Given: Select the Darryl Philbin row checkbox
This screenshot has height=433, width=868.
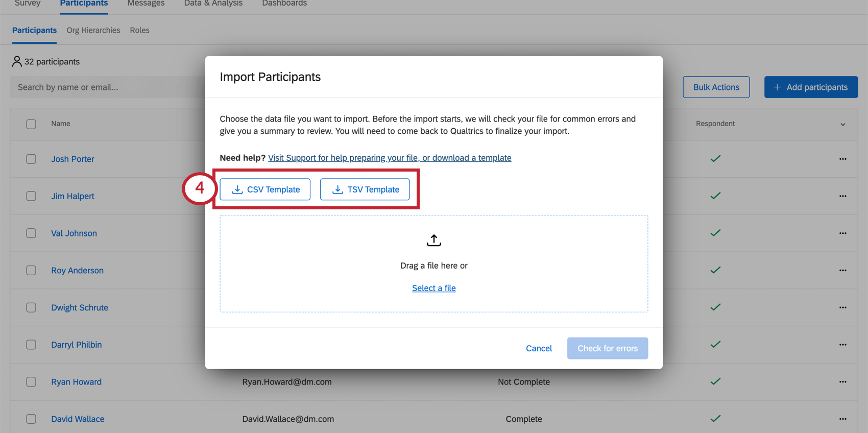Looking at the screenshot, I should click(31, 345).
